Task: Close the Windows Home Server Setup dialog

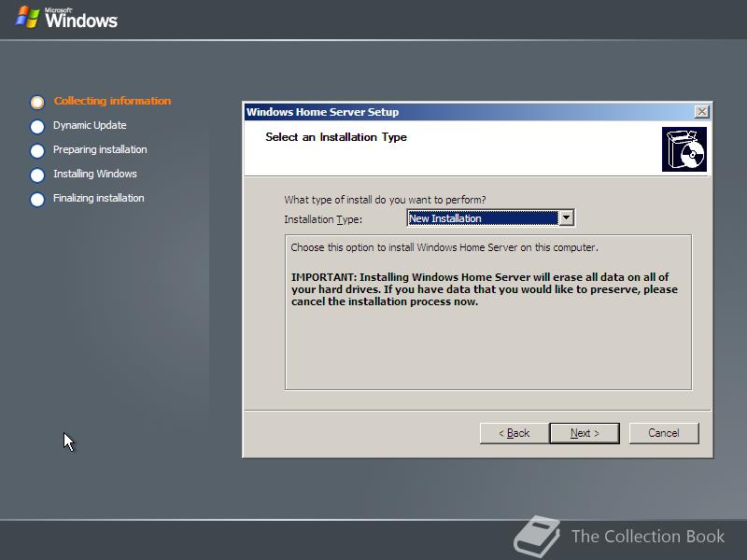Action: [x=701, y=112]
